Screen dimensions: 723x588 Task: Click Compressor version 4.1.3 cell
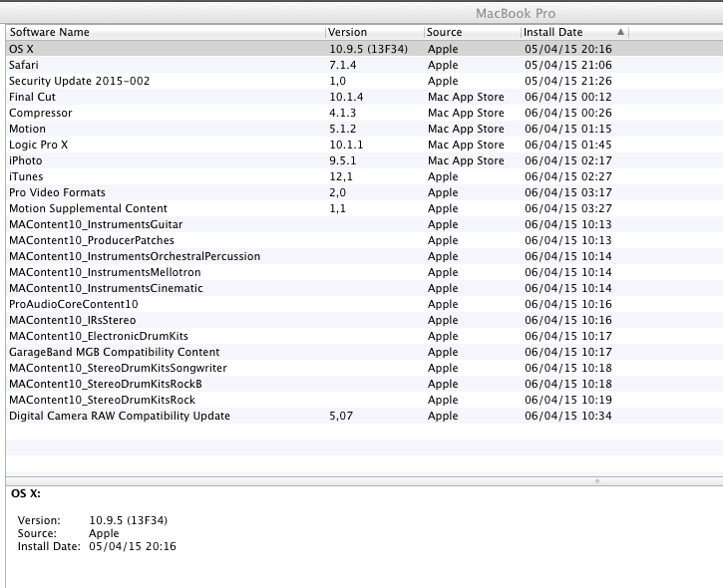pos(343,113)
